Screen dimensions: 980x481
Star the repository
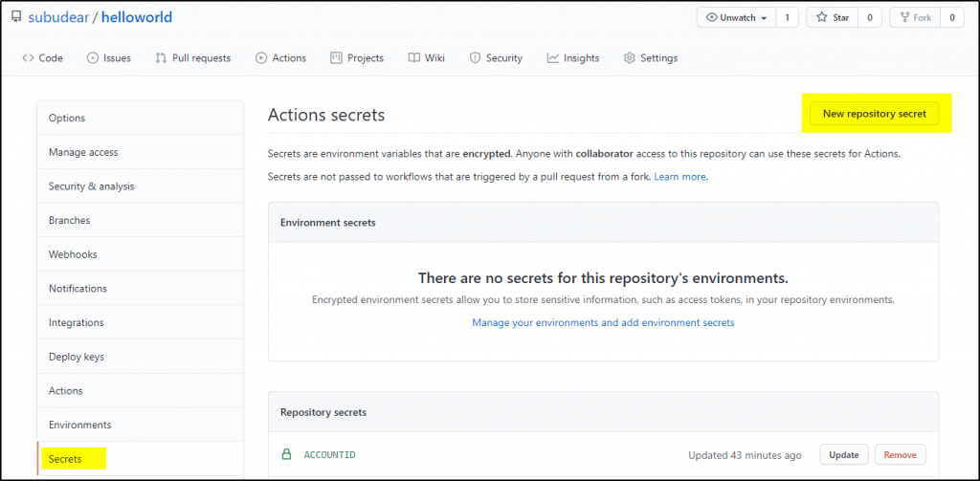pos(833,17)
